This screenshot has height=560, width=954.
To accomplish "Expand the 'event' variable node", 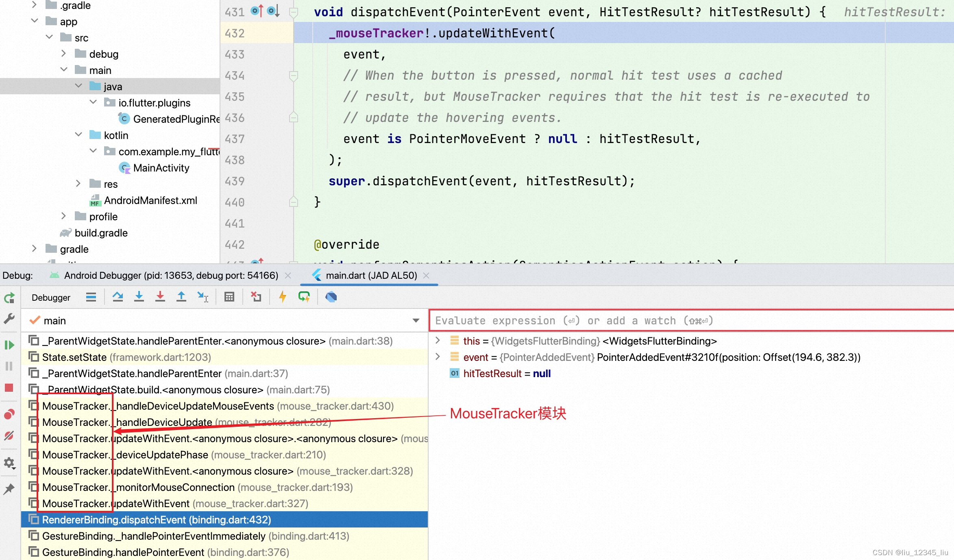I will 438,357.
